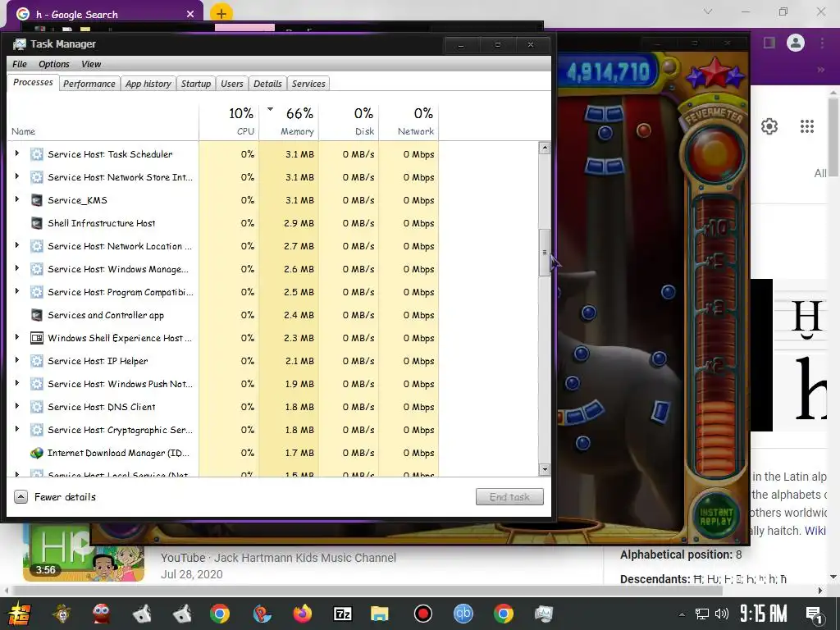
Task: Open Google quick settings gear in Chrome
Action: (x=769, y=126)
